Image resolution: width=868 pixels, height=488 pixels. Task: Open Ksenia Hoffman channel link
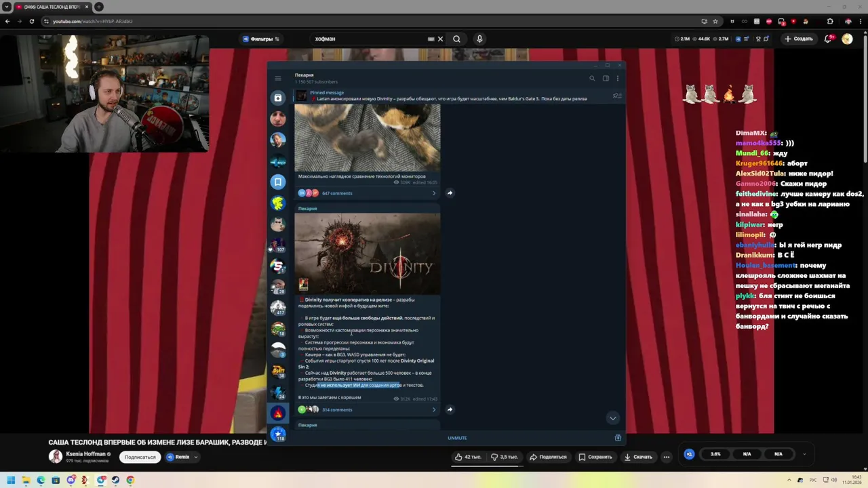[x=85, y=453]
